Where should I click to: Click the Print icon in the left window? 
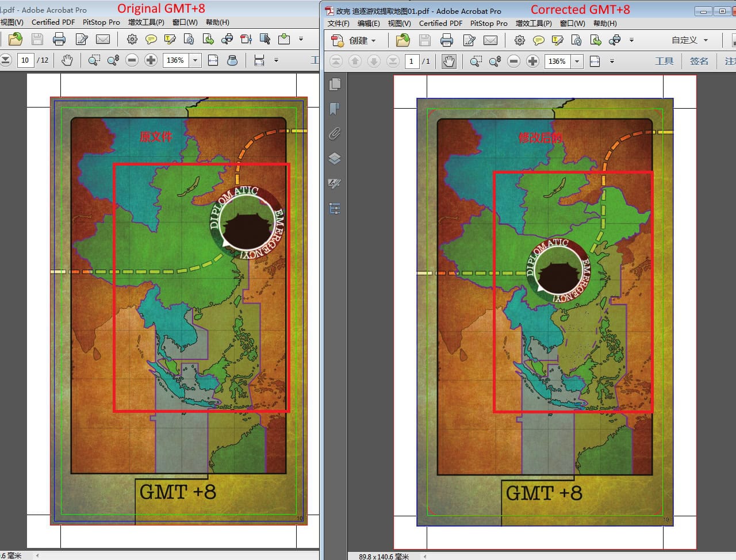tap(59, 39)
